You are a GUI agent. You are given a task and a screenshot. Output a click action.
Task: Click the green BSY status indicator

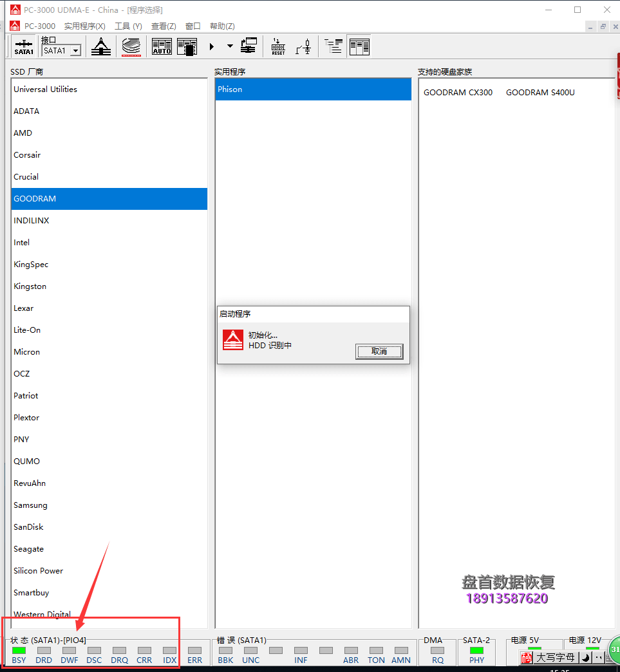point(19,651)
